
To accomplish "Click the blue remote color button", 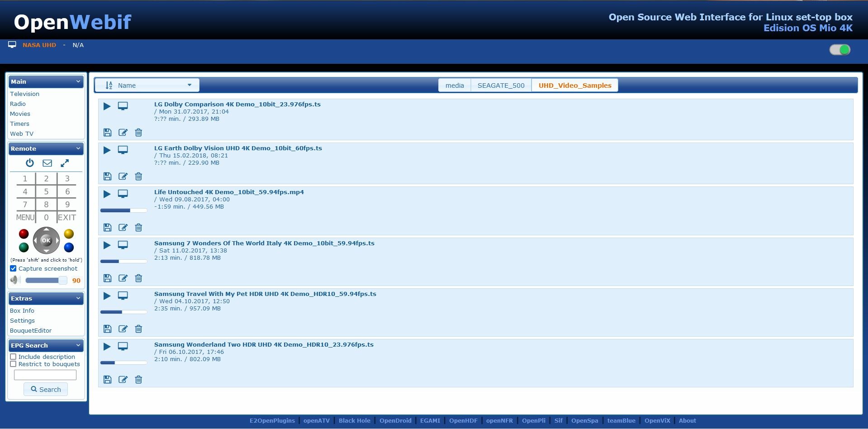I will 69,248.
